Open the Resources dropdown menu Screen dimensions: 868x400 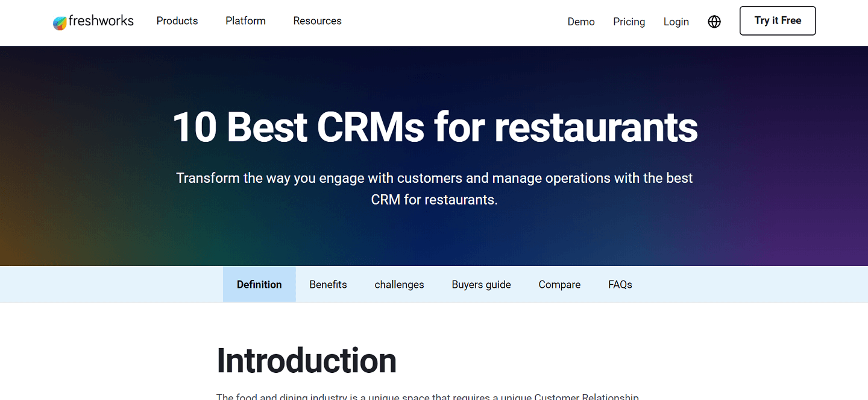coord(317,21)
